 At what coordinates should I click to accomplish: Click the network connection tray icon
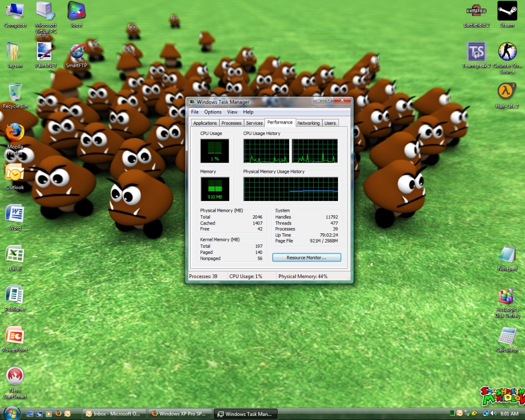coord(486,413)
